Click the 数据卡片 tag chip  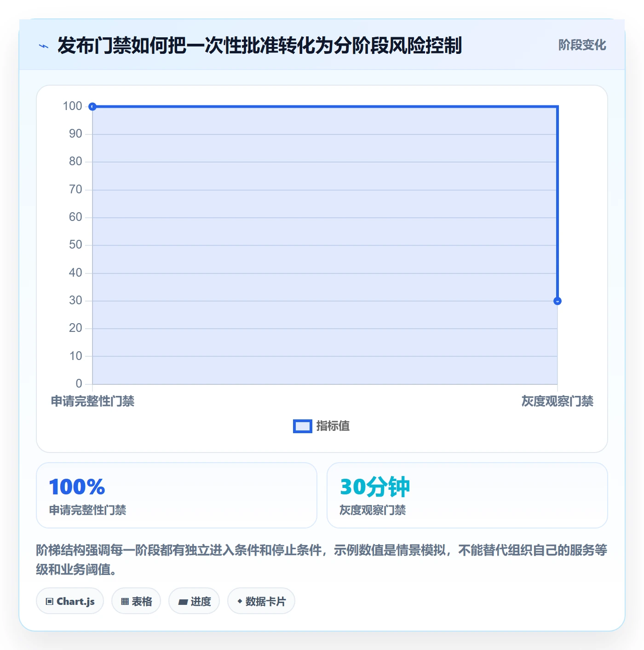(x=261, y=601)
